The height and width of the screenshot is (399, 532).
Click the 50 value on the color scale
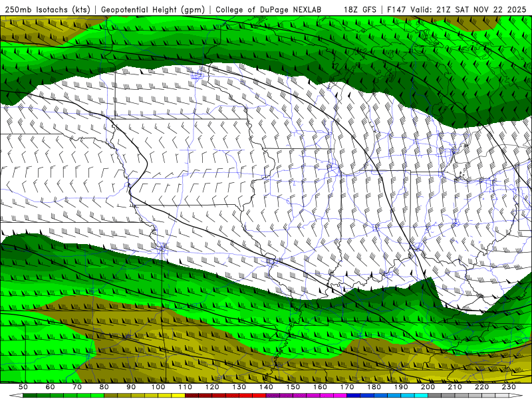(23, 387)
